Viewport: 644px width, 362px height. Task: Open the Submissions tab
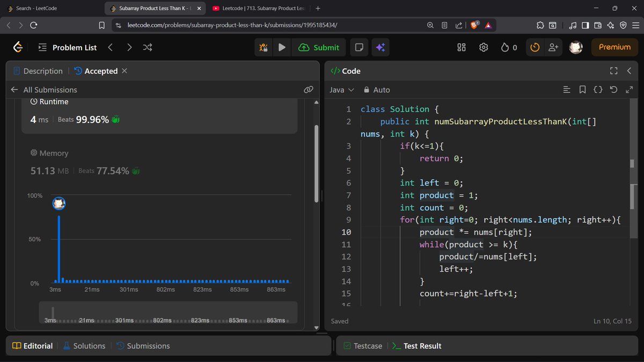(x=143, y=346)
